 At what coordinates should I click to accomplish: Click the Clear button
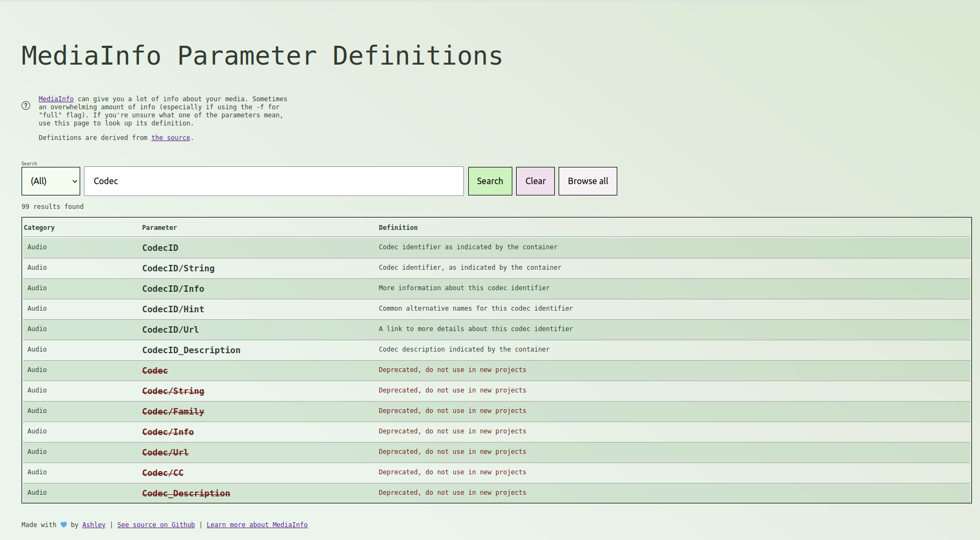(535, 181)
